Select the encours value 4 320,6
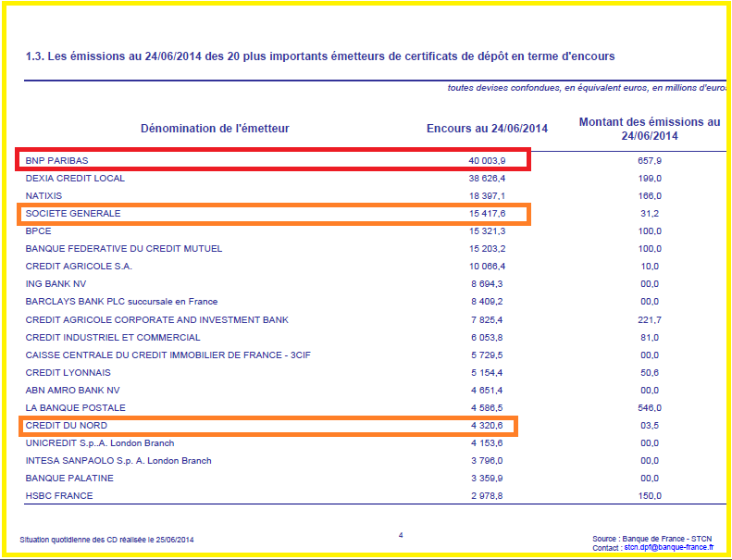Screen dimensions: 732x560 (x=487, y=426)
